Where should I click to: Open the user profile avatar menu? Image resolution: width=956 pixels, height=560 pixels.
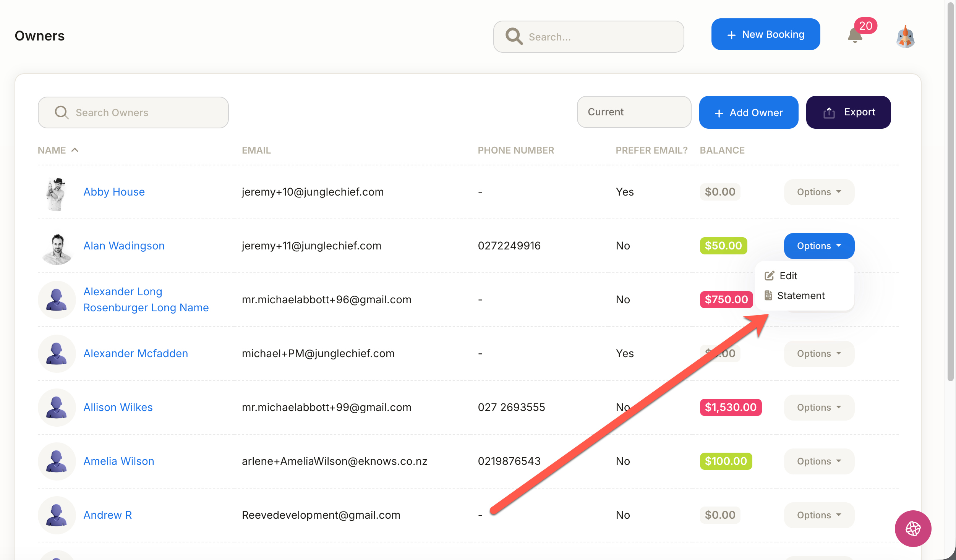tap(905, 37)
